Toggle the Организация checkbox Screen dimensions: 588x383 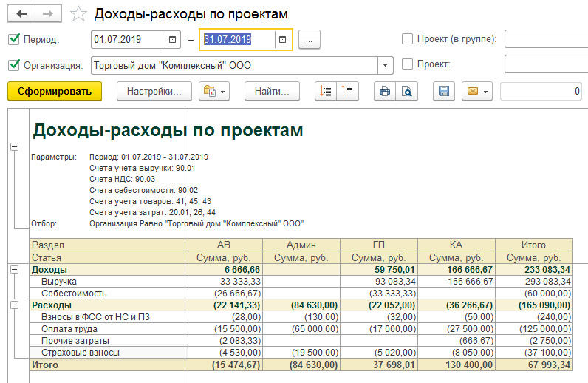(14, 65)
